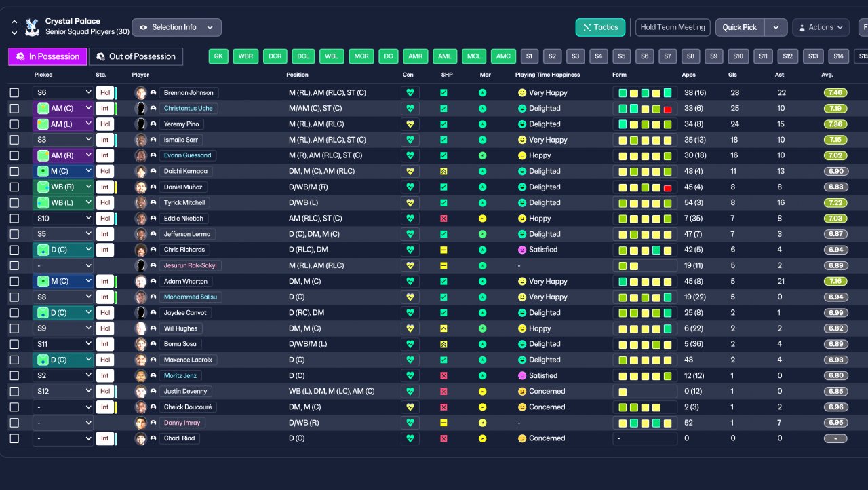This screenshot has height=490, width=868.
Task: Open Brennan Johnson's player profile
Action: click(x=189, y=93)
